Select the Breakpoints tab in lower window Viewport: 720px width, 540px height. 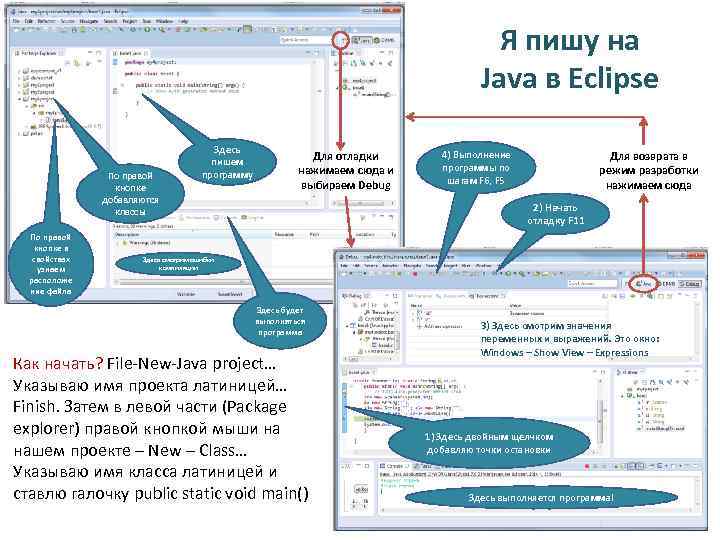click(450, 296)
